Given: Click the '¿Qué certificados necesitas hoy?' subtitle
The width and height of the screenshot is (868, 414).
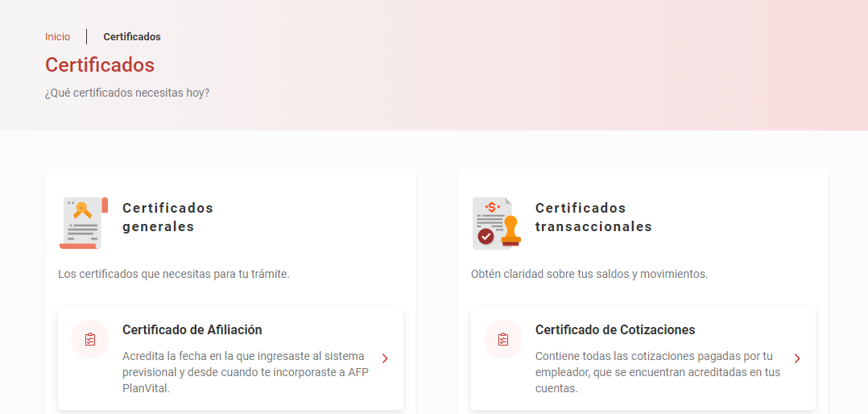Looking at the screenshot, I should coord(127,93).
